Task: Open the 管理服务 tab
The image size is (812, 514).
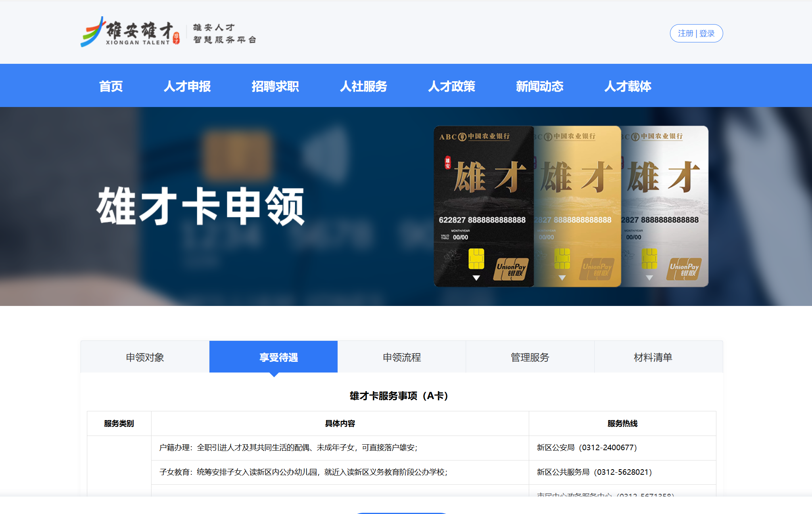Action: pos(530,357)
